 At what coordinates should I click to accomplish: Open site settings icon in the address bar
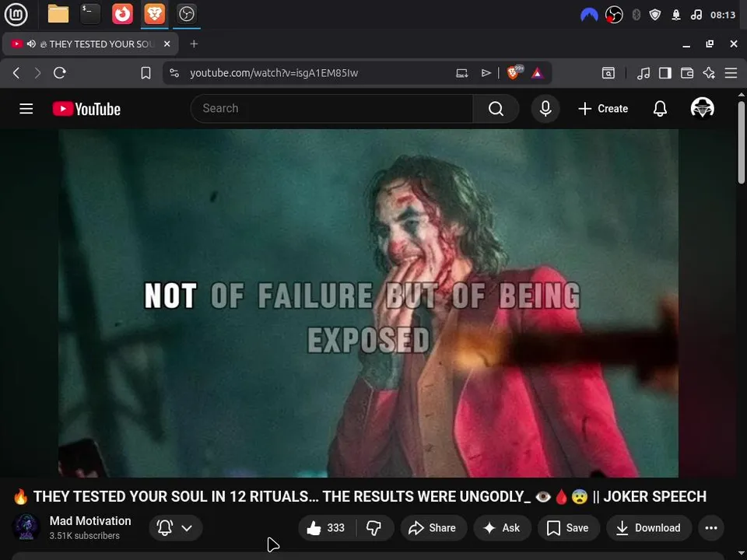coord(174,73)
